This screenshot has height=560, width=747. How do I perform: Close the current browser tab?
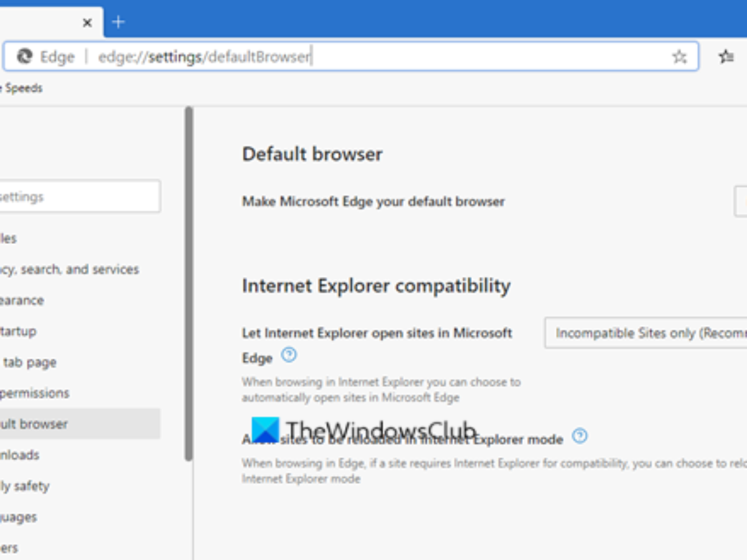tap(87, 23)
